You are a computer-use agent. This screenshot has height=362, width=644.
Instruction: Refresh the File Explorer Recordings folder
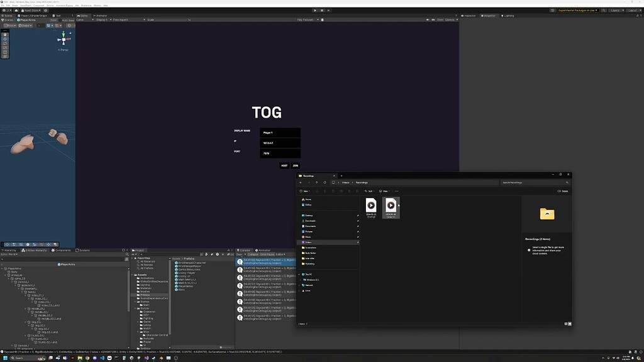(325, 182)
